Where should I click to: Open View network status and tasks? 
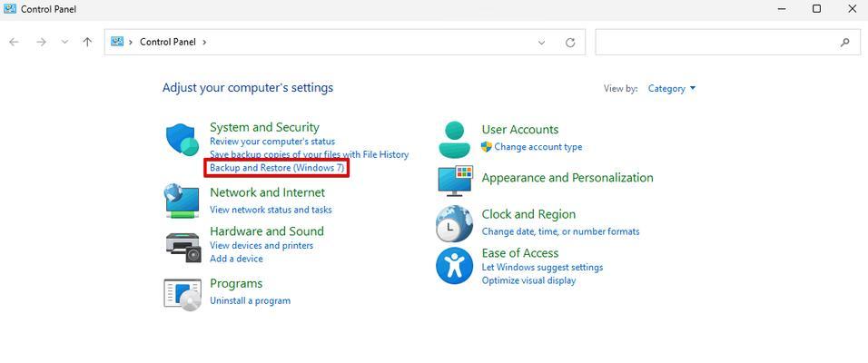click(x=271, y=210)
